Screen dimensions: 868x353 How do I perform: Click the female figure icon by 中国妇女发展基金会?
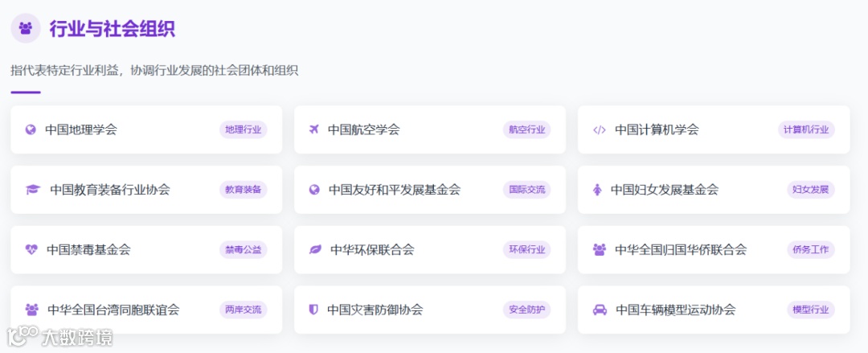click(x=597, y=190)
